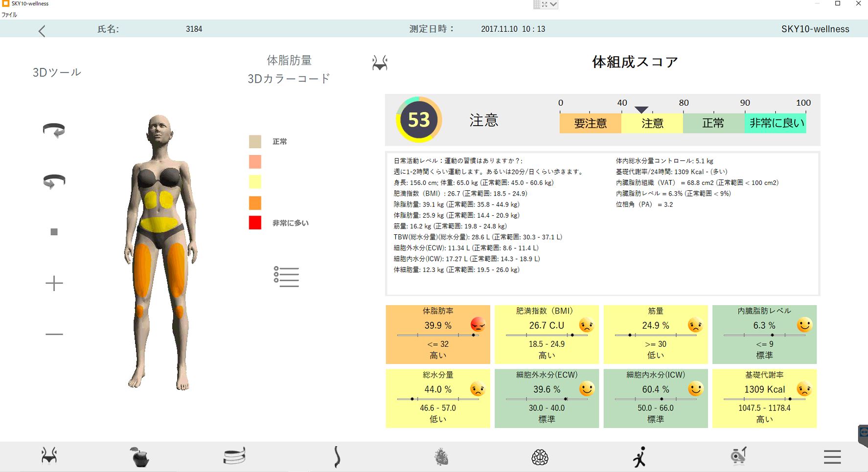Viewport: 868px width, 472px height.
Task: Open exercise section via running person icon
Action: click(x=640, y=456)
